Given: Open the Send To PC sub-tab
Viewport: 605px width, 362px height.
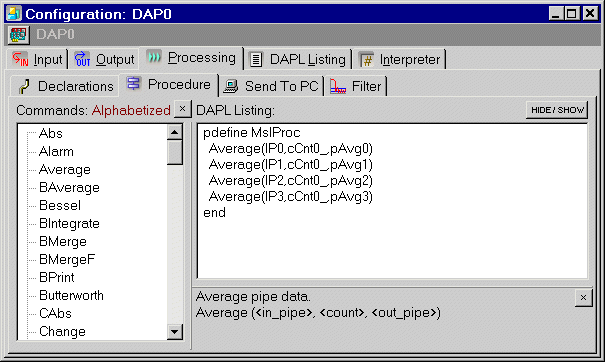Looking at the screenshot, I should tap(272, 86).
